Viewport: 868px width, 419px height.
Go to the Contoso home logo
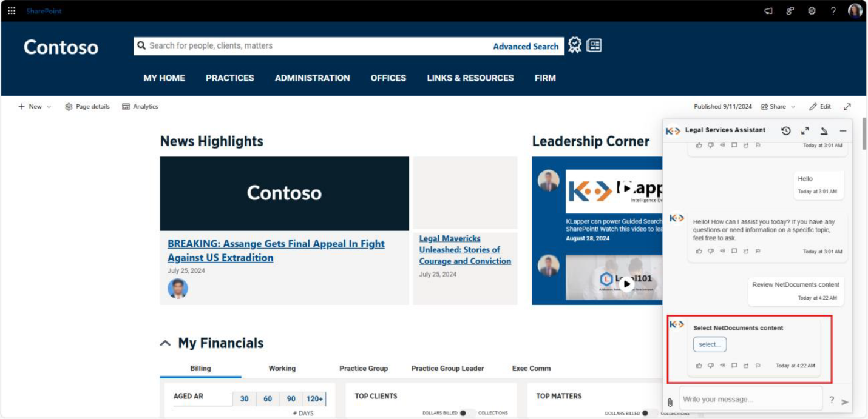[61, 47]
